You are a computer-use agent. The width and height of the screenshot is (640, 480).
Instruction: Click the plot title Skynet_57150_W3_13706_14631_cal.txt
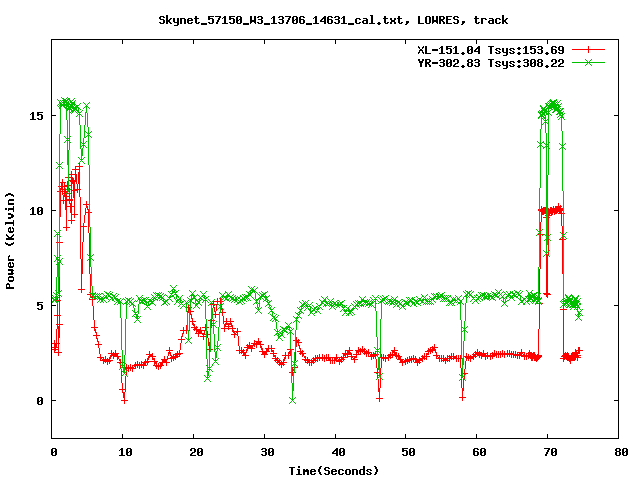coord(281,20)
